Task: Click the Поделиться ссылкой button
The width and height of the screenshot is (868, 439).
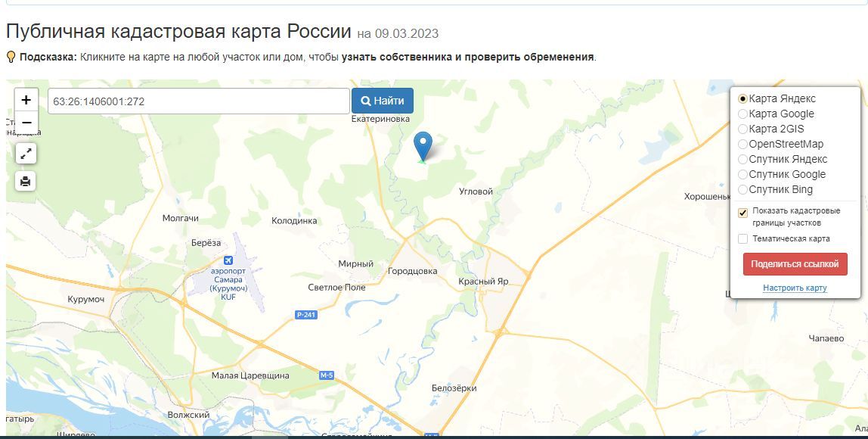Action: [795, 264]
